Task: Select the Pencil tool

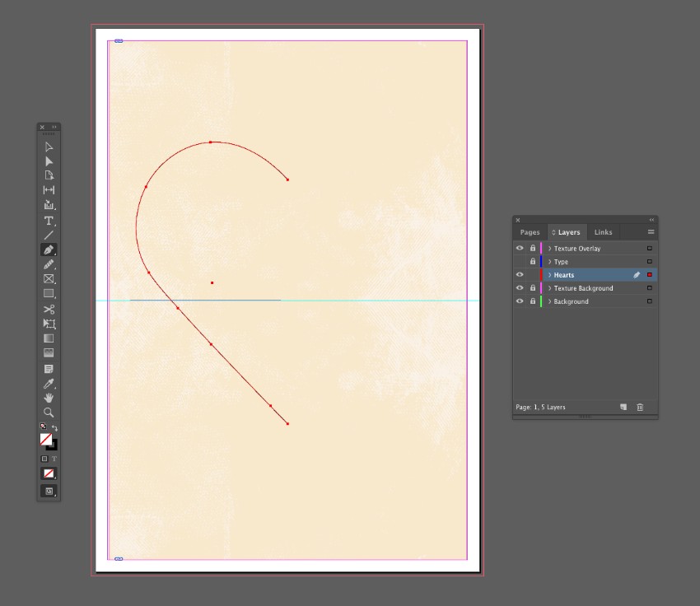Action: point(49,264)
